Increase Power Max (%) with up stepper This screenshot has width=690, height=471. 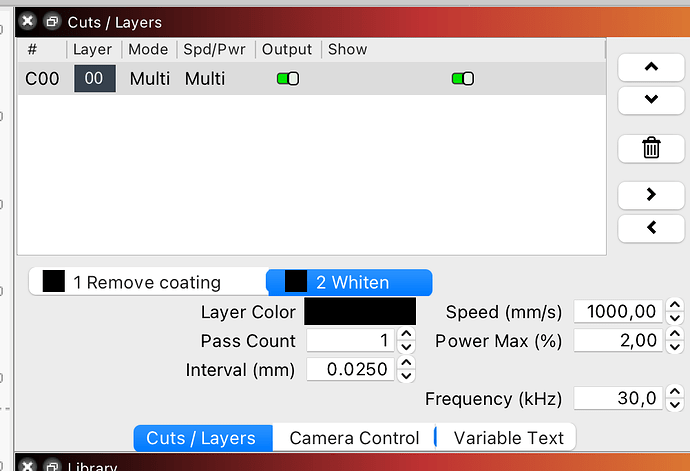(675, 334)
